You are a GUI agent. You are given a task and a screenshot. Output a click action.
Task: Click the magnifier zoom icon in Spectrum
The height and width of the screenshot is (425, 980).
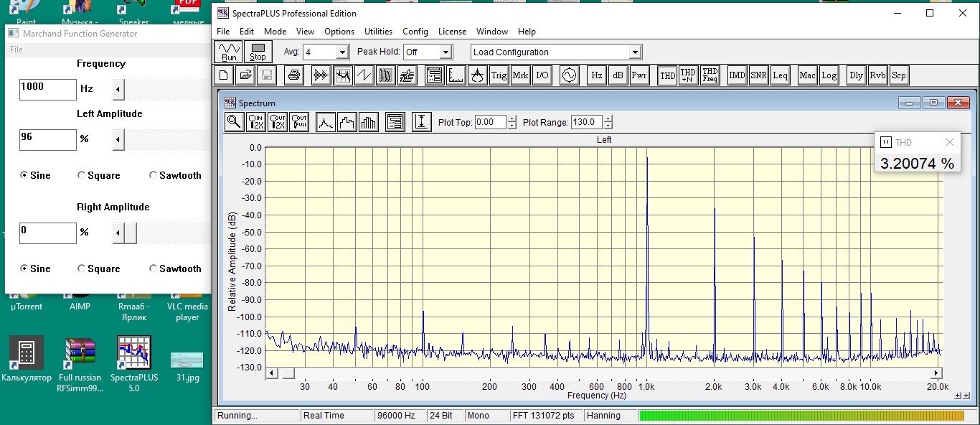point(234,122)
